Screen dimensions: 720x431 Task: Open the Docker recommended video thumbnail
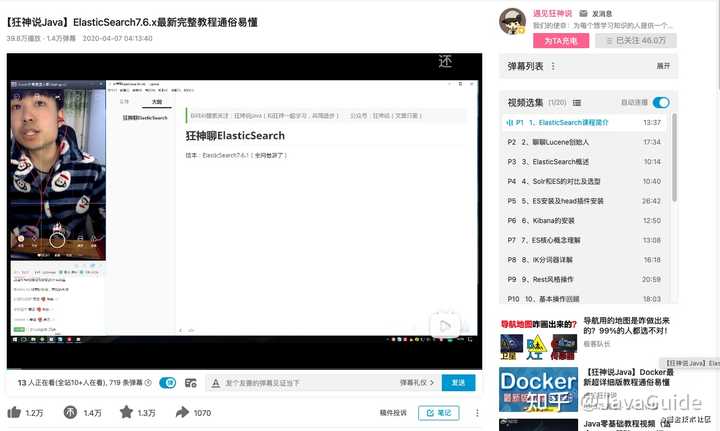(538, 389)
